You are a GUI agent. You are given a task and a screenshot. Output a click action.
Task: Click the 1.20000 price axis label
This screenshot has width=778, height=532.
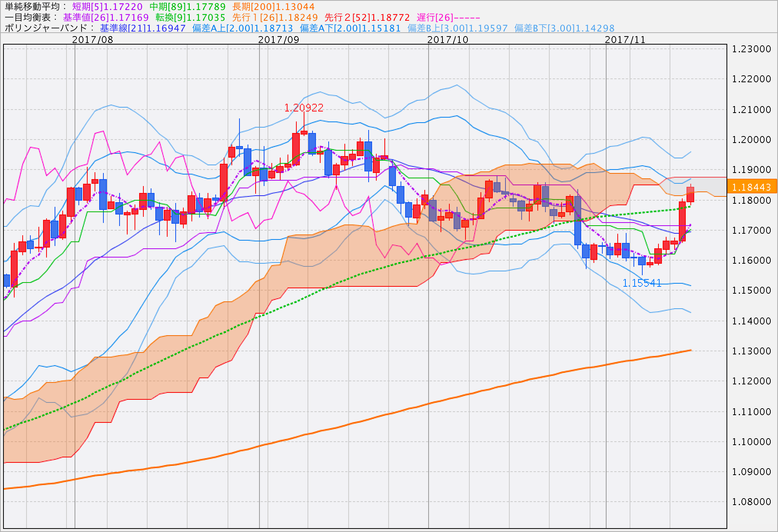[751, 140]
